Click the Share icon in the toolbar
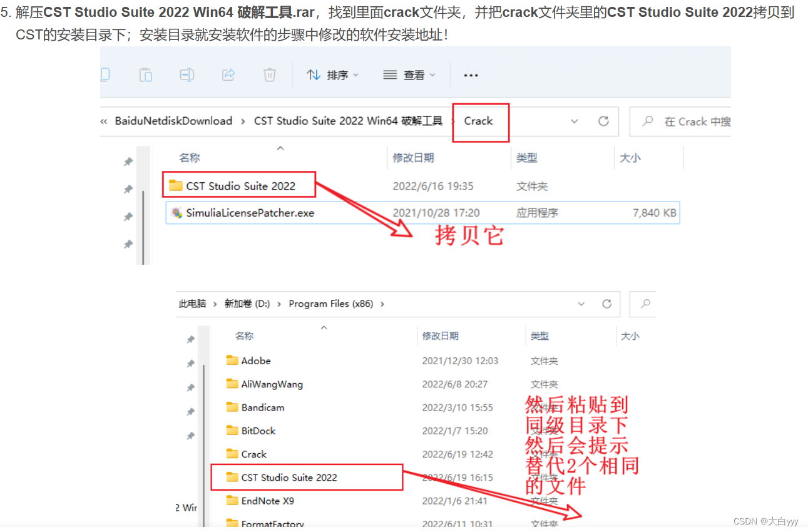This screenshot has height=532, width=808. (228, 74)
